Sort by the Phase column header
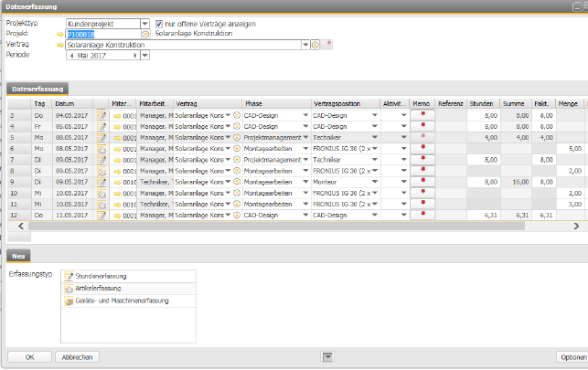 coord(277,104)
